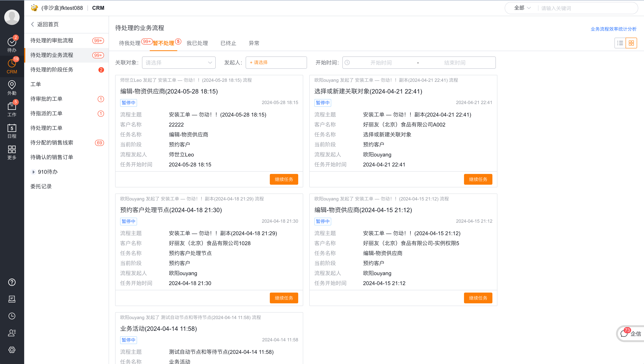Click the clock icon in start-time field
The height and width of the screenshot is (364, 644).
click(347, 63)
